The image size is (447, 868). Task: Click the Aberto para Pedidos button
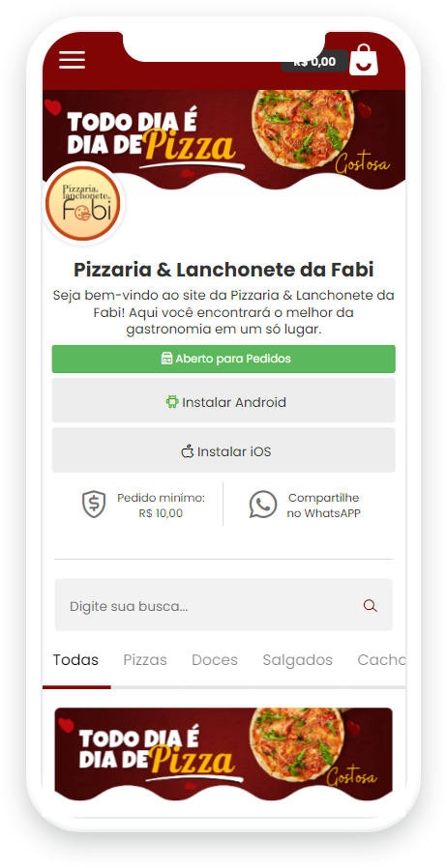(x=223, y=359)
